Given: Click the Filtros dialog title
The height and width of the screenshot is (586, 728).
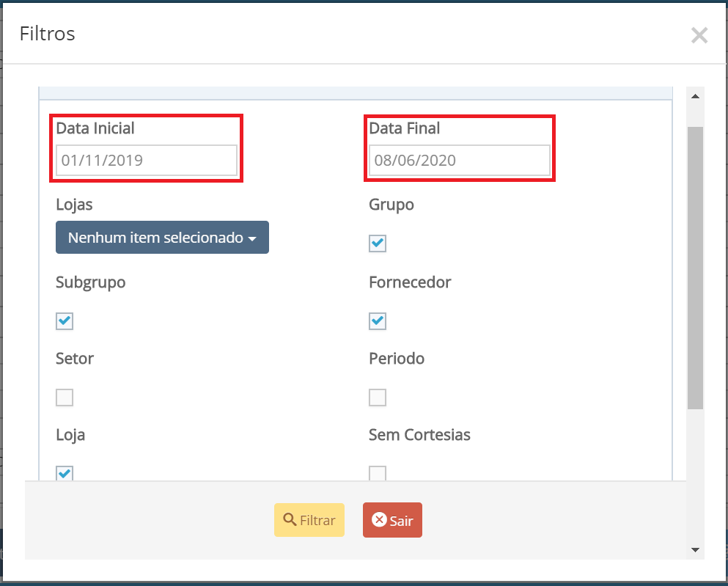Looking at the screenshot, I should (48, 34).
